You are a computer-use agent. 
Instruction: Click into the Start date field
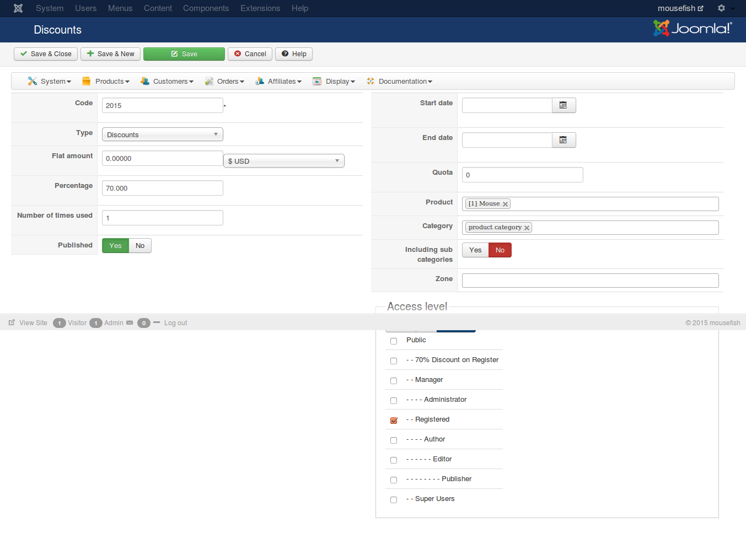pos(507,105)
